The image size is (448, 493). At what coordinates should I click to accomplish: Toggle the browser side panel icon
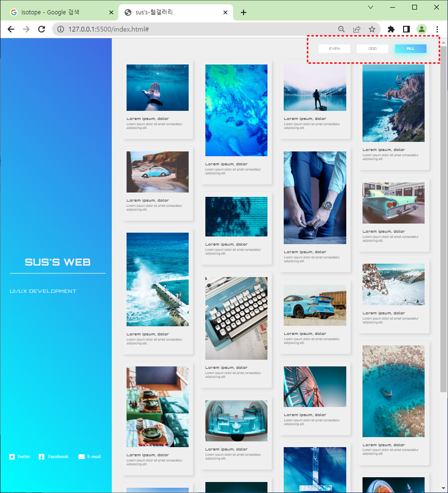pyautogui.click(x=406, y=29)
